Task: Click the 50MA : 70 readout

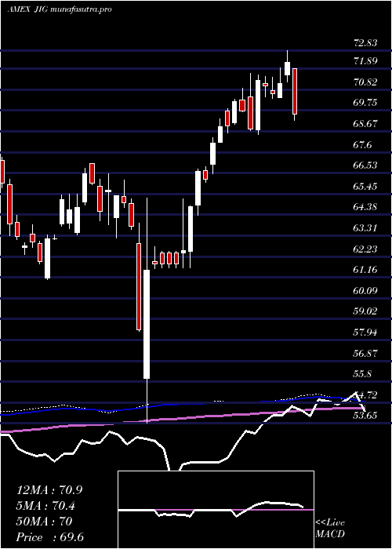Action: [x=44, y=522]
